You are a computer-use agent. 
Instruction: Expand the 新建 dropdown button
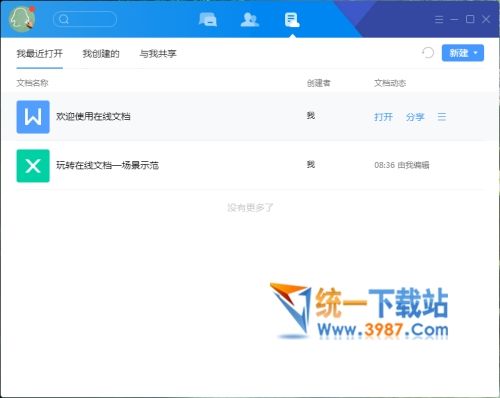click(x=463, y=53)
